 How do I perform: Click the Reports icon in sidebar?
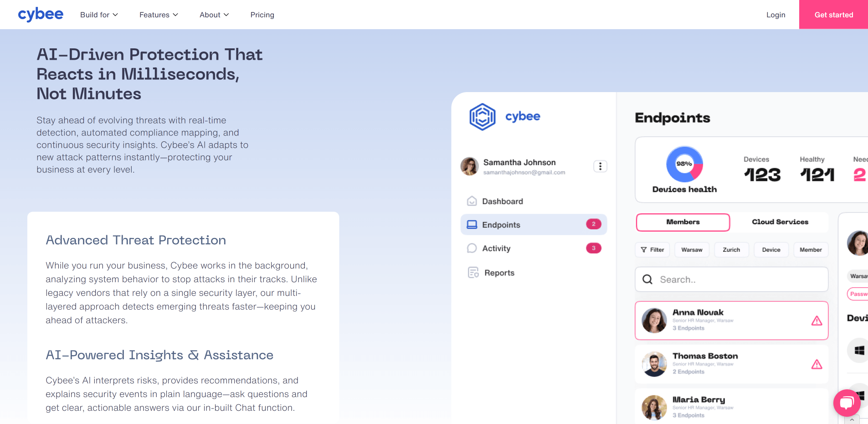point(473,273)
